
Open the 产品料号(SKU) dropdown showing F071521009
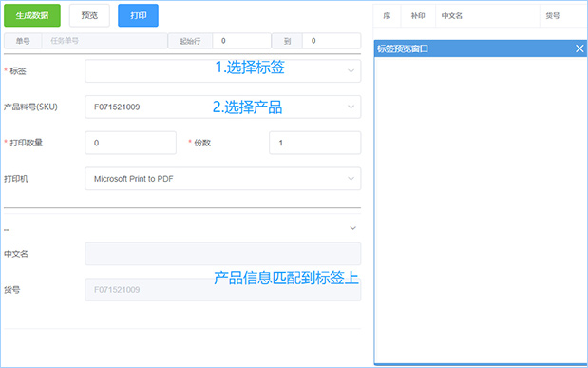point(222,107)
